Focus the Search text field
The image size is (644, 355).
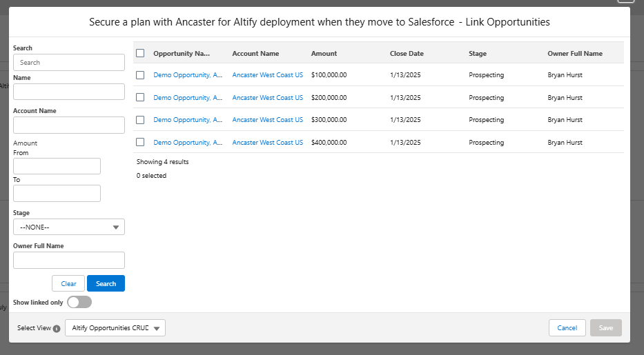69,62
